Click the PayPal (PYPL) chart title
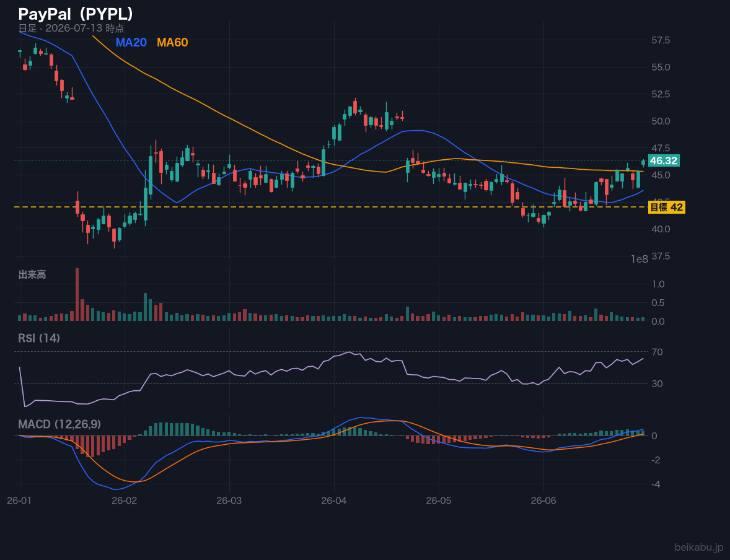Image resolution: width=730 pixels, height=560 pixels. click(x=76, y=14)
